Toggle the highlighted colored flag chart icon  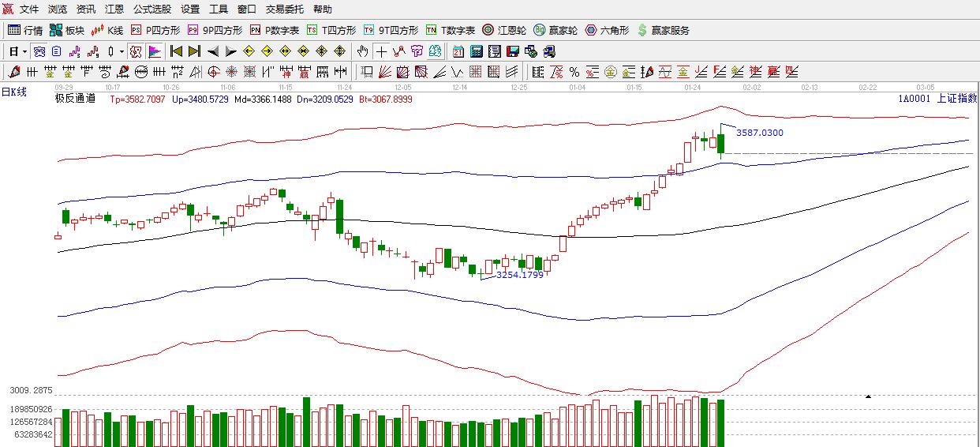coord(155,52)
